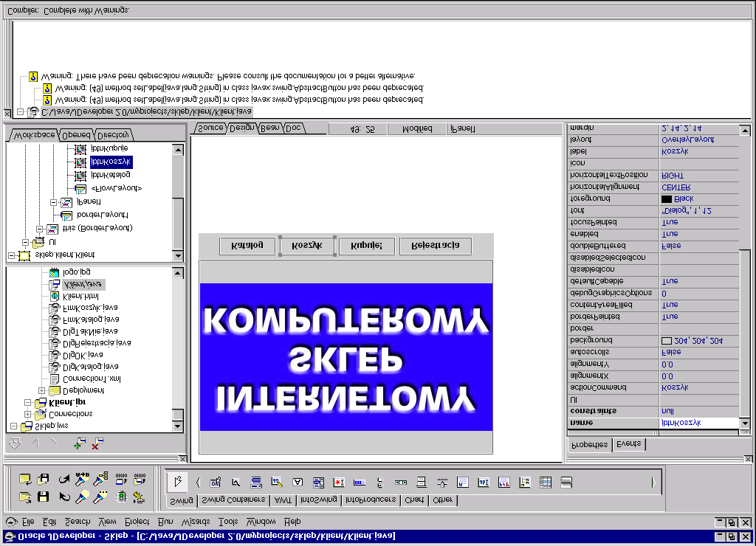Click the gray background color swatch
Image resolution: width=756 pixels, height=546 pixels.
pyautogui.click(x=667, y=341)
